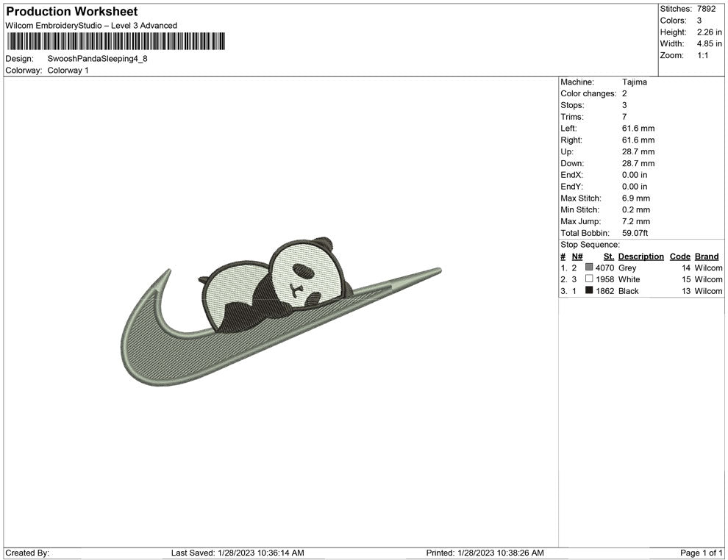Click the 'Down:' label
The width and height of the screenshot is (728, 560).
click(x=572, y=163)
